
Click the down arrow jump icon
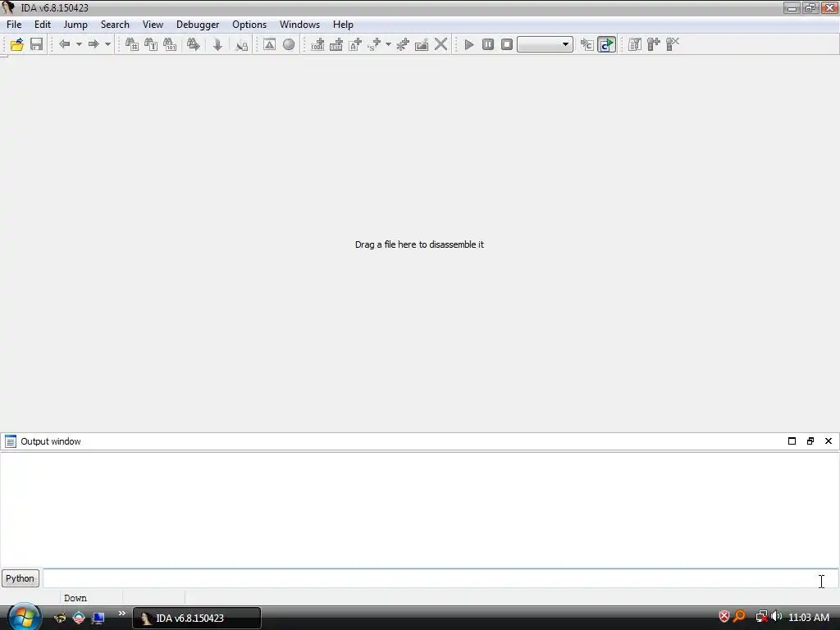(x=217, y=44)
